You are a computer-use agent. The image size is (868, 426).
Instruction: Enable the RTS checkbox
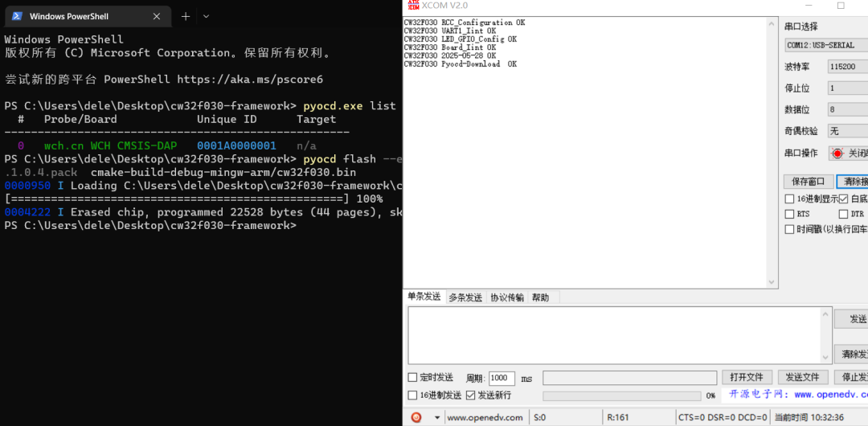[789, 214]
